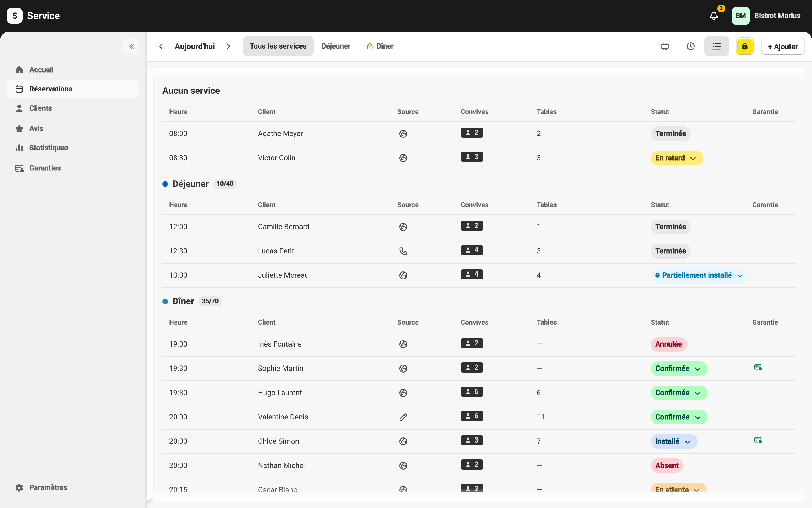Click the manual pencil source icon for Valentine Denis

pyautogui.click(x=403, y=417)
